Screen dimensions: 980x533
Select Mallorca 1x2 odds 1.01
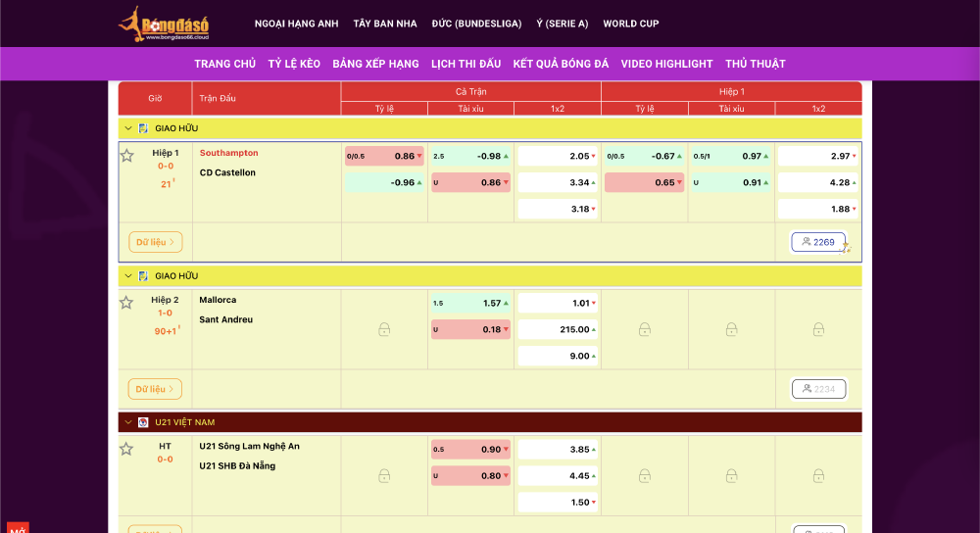pos(558,303)
